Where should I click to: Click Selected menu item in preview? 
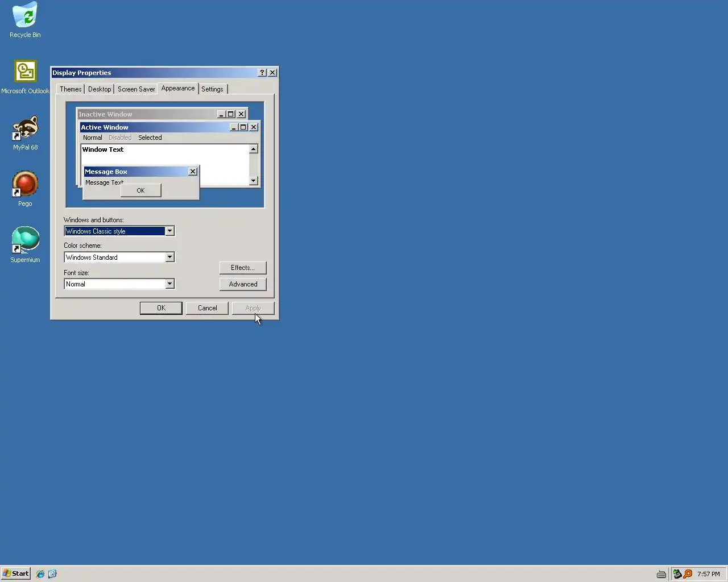pyautogui.click(x=150, y=138)
